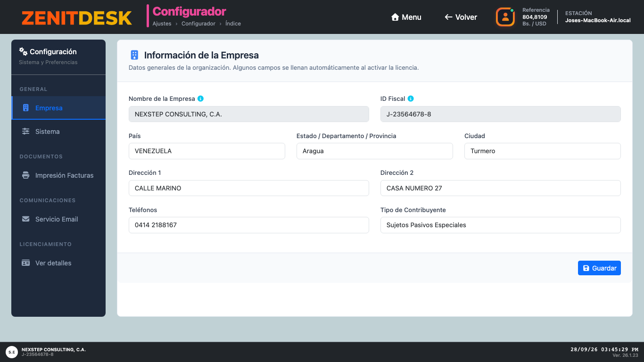Click NEXSTEP CONSULTING, C.A. in the footer
Viewport: 644px width, 362px height.
54,350
